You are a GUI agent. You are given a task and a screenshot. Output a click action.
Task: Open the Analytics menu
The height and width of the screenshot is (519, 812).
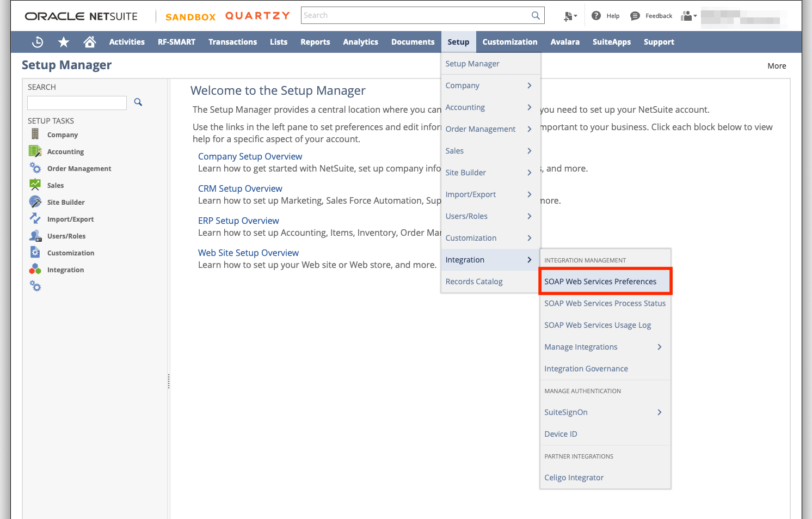click(x=360, y=42)
